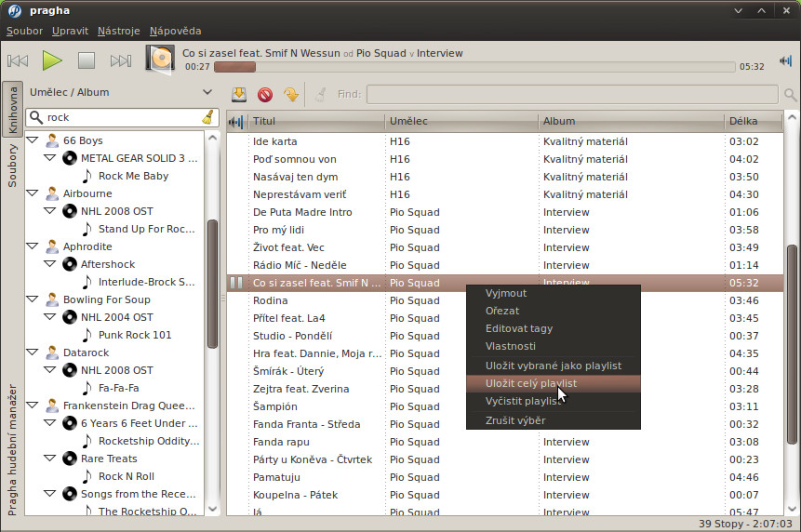Collapse the NHL 2004 OST album node
The image size is (801, 532).
tap(49, 317)
